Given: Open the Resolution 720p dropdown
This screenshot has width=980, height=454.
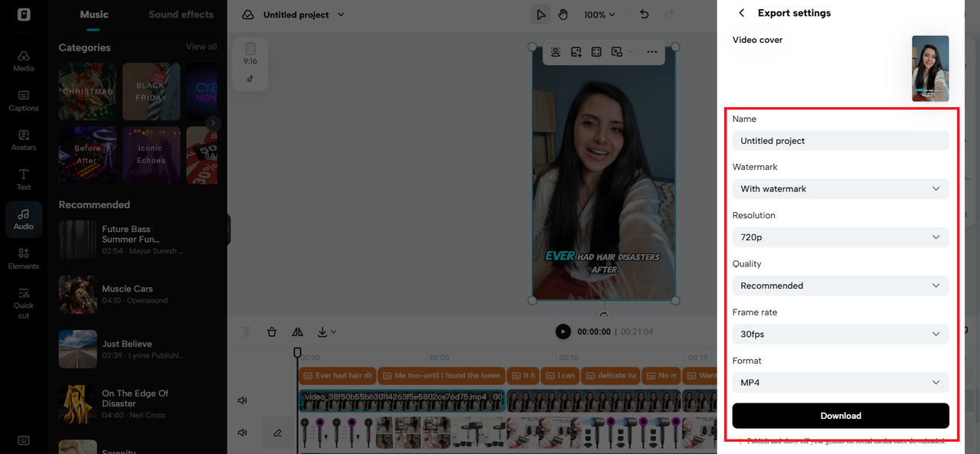Looking at the screenshot, I should [x=841, y=237].
